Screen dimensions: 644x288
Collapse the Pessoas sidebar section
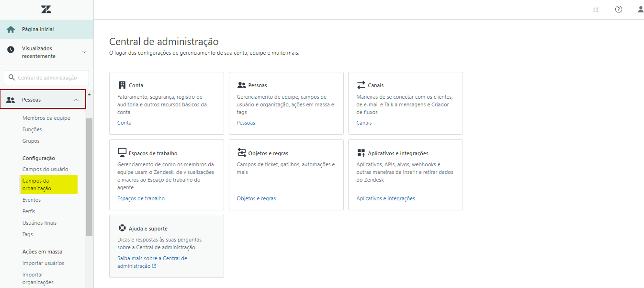point(76,100)
